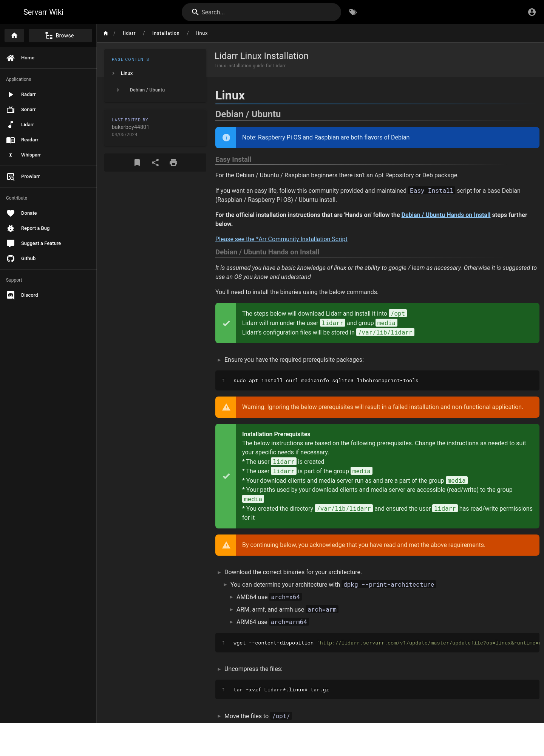Click the Report a Bug icon
544x756 pixels.
11,228
